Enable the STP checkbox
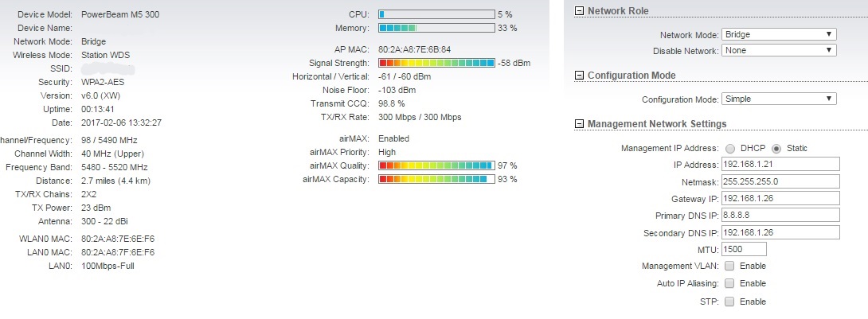 pyautogui.click(x=729, y=301)
